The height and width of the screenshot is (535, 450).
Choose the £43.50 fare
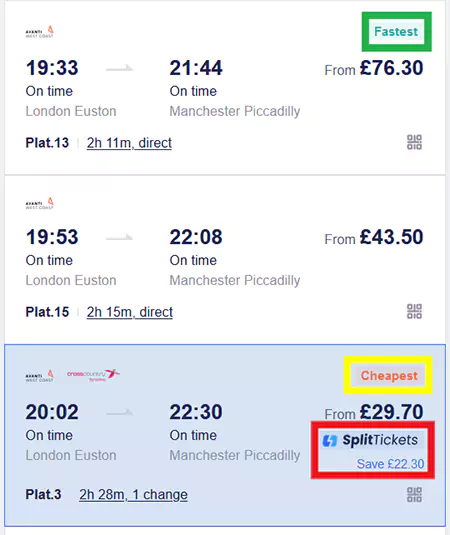pyautogui.click(x=391, y=237)
